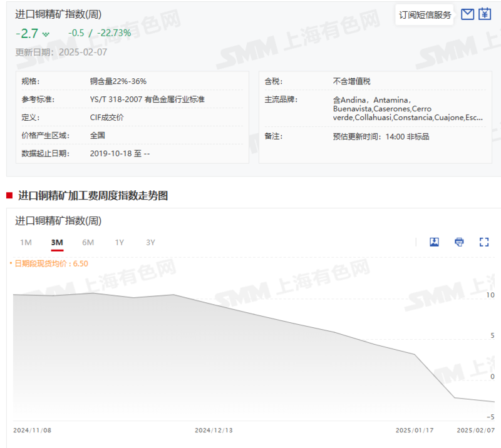Click the 主流品牌: field label

[x=281, y=99]
